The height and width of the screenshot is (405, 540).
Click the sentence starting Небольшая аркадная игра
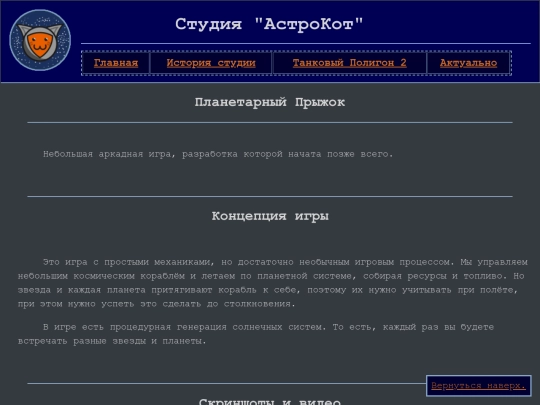[x=218, y=154]
